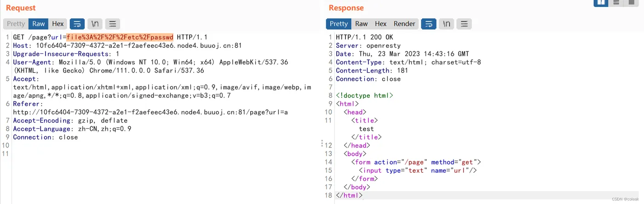
Task: Toggle word wrap in the Response panel
Action: coord(429,24)
